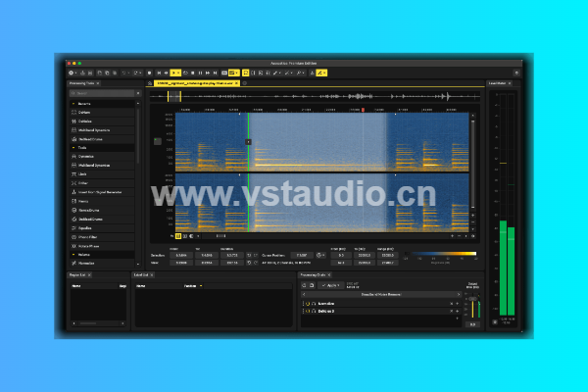This screenshot has width=588, height=392.
Task: Click the Apply button in Processing Chain
Action: click(330, 285)
